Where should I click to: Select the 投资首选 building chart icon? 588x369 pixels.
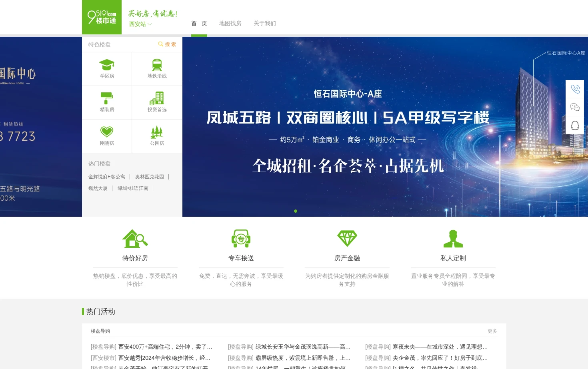(157, 98)
